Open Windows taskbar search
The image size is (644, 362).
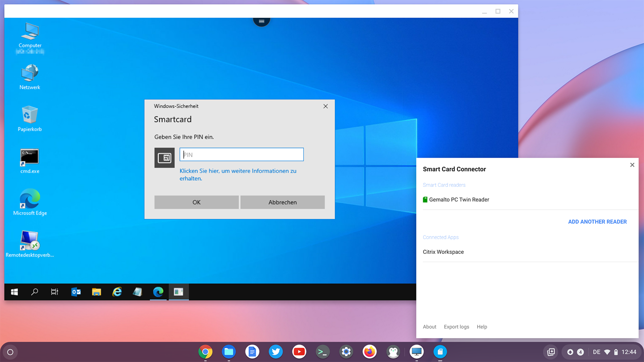pos(34,292)
